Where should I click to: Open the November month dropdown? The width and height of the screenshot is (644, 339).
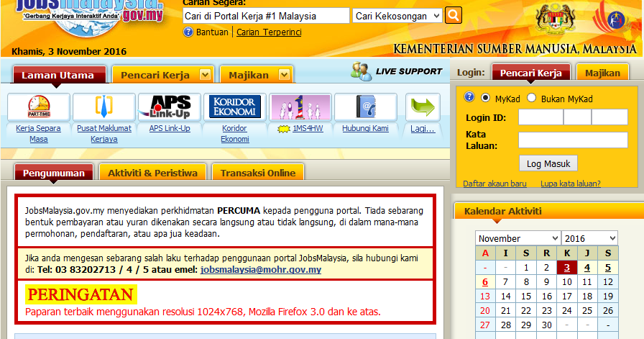tap(518, 238)
